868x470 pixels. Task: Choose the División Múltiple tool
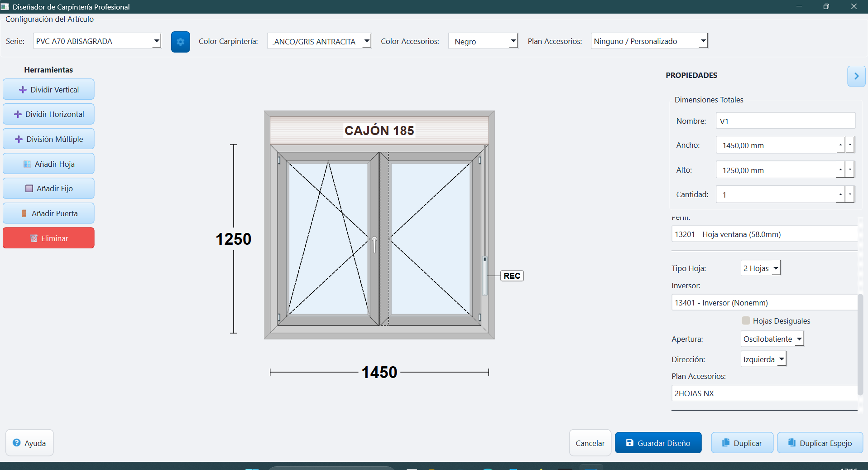point(48,139)
